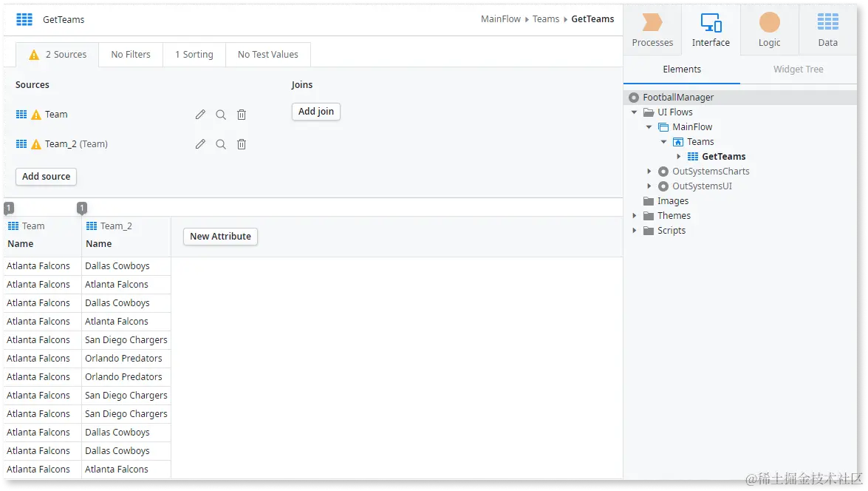Preview the Team source with the magnifier icon

point(221,115)
